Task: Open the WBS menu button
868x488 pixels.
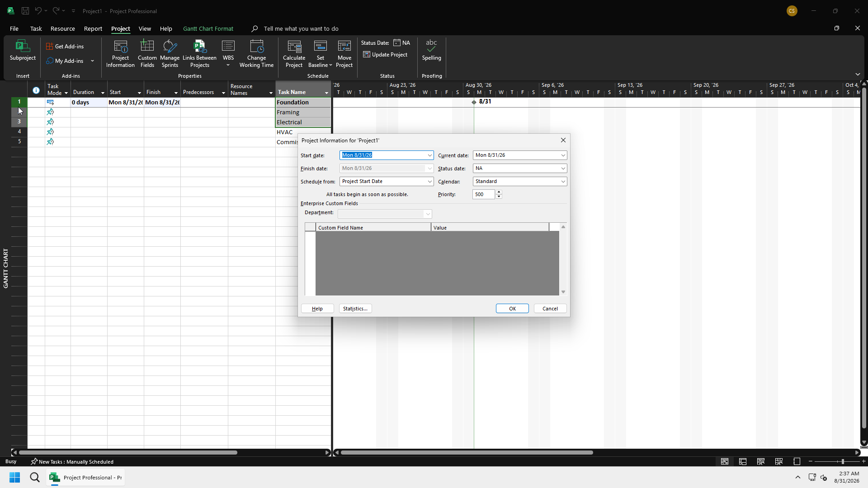Action: (x=228, y=54)
